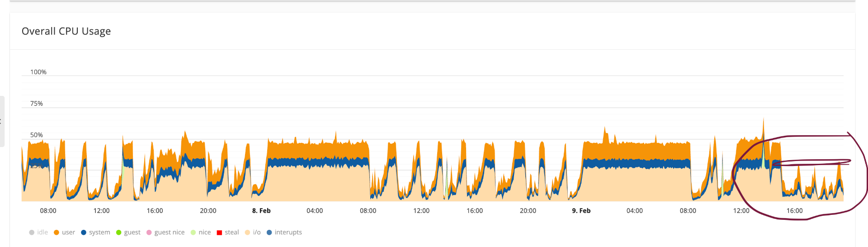
Task: Click the green guest legend marker
Action: (x=119, y=233)
